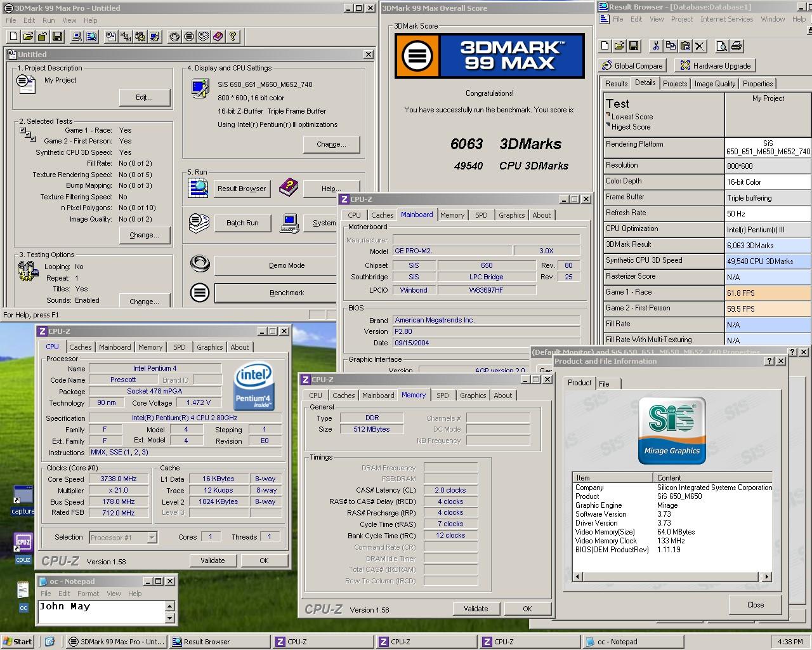Screen dimensions: 812x650
Task: Click the Global Compare button
Action: pyautogui.click(x=632, y=65)
